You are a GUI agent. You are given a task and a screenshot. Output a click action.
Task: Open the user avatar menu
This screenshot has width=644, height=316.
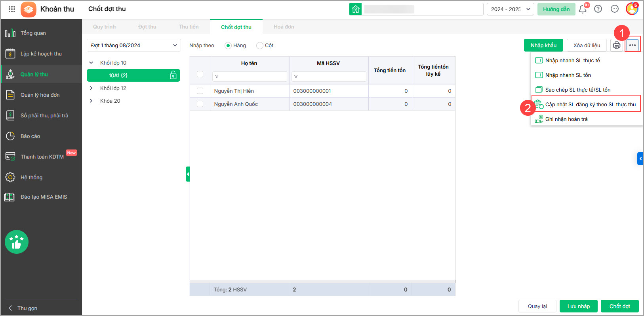point(632,9)
